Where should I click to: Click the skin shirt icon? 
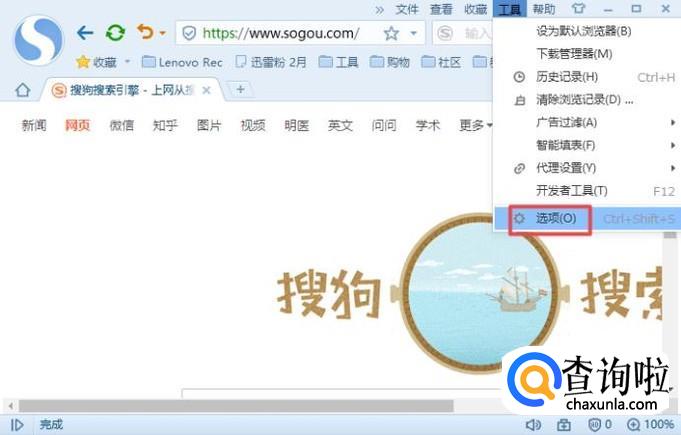[x=578, y=9]
